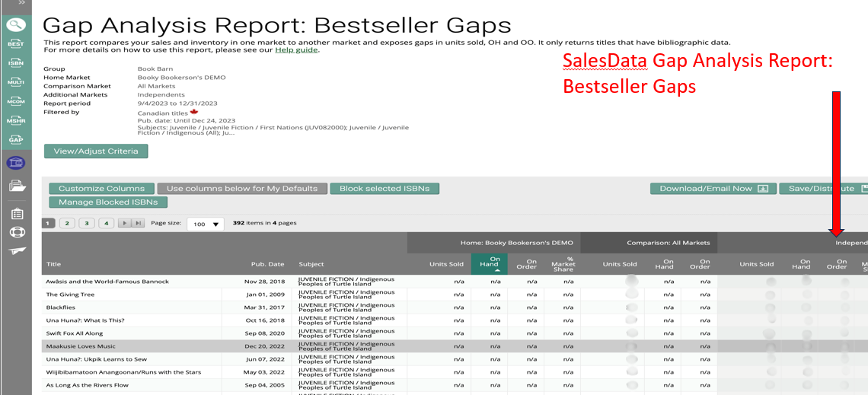The image size is (868, 395).
Task: Select the Blackflies title row
Action: click(62, 307)
